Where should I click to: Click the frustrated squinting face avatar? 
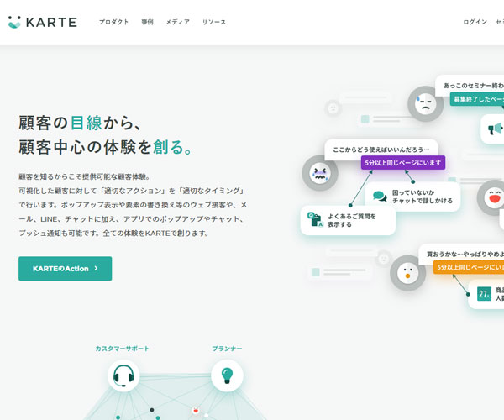(319, 173)
